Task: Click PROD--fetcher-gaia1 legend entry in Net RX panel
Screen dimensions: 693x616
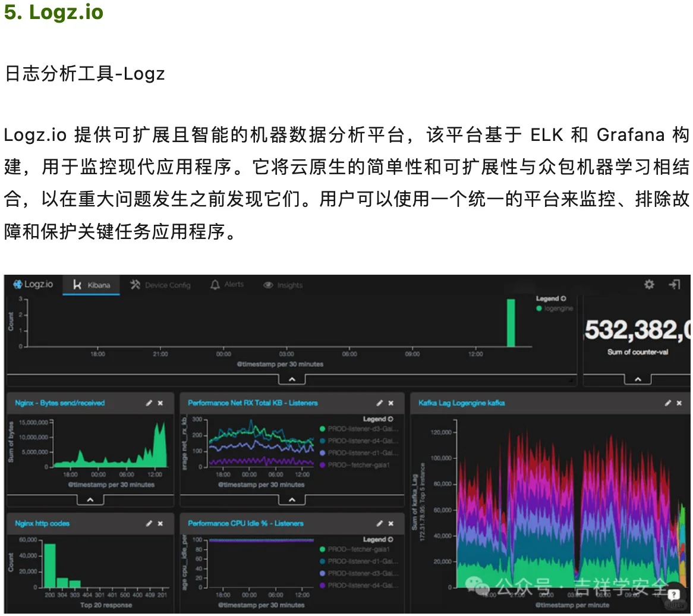Action: pos(354,465)
